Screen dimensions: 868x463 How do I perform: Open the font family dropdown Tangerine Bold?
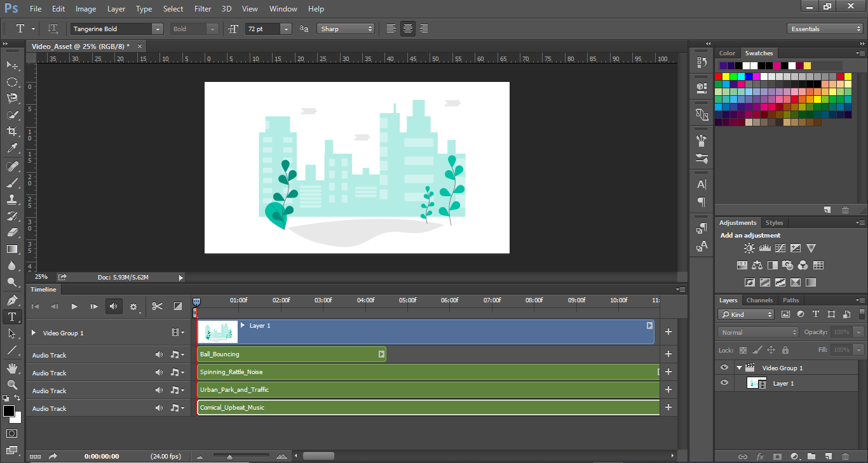tap(157, 29)
